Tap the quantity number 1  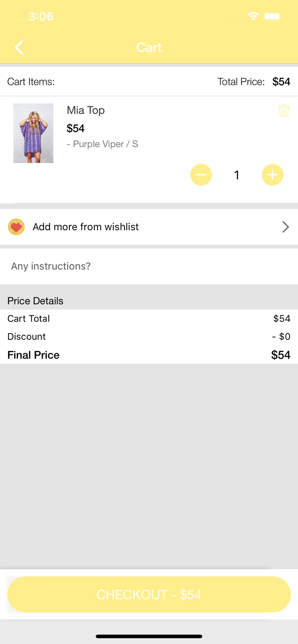(x=237, y=175)
